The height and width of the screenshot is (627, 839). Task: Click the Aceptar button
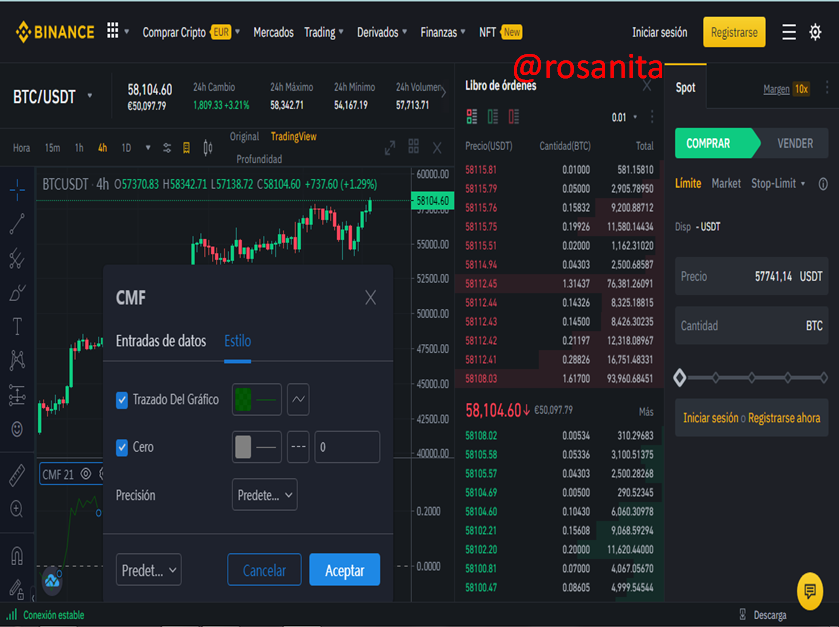click(345, 570)
